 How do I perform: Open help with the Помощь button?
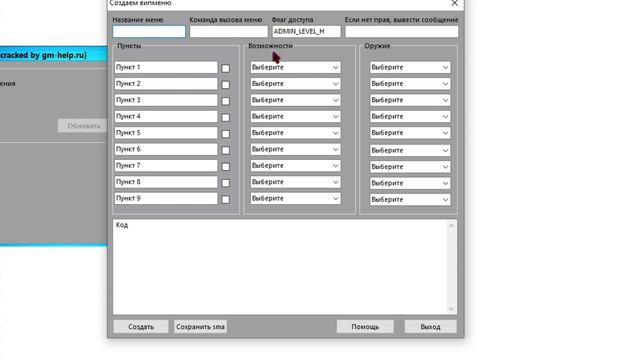click(365, 327)
